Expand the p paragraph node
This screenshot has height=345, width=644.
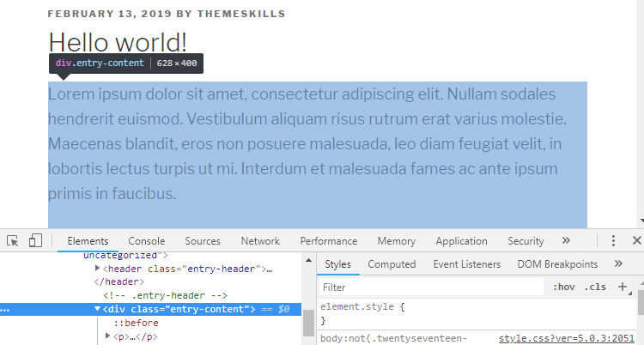coord(107,336)
